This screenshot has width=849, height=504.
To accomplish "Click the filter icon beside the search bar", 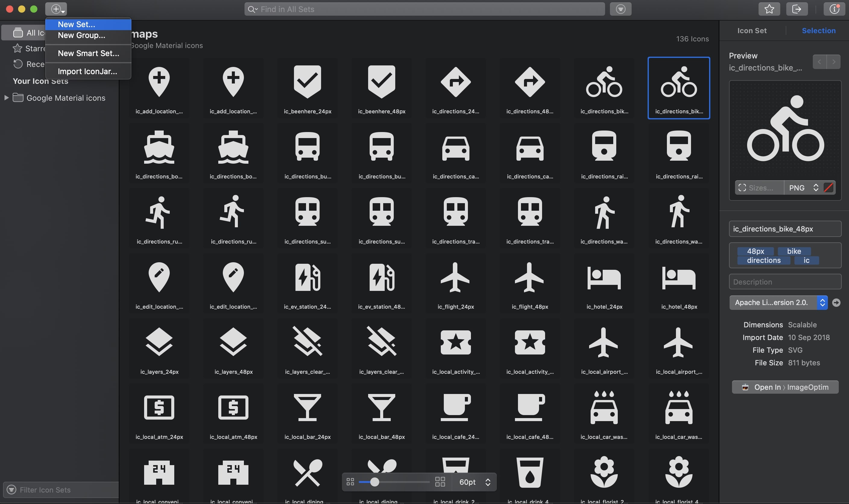I will tap(620, 9).
